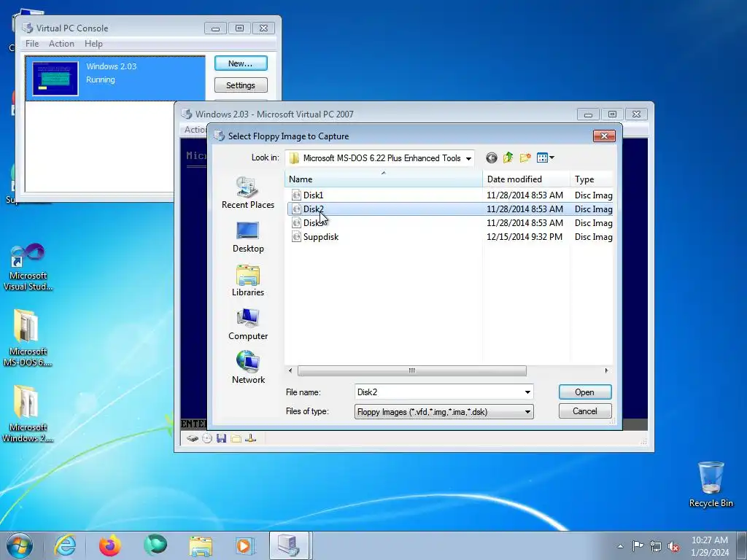Click Show desktop button at taskbar end

[742, 545]
